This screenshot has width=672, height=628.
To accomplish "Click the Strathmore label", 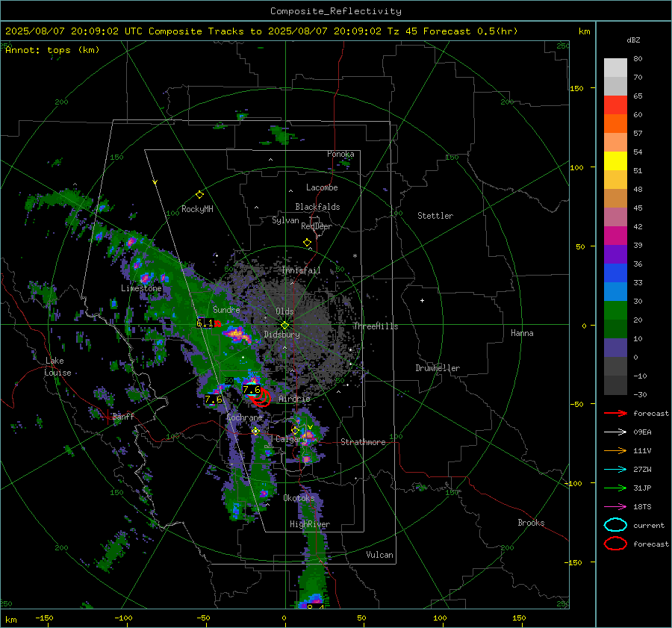I will tap(364, 442).
